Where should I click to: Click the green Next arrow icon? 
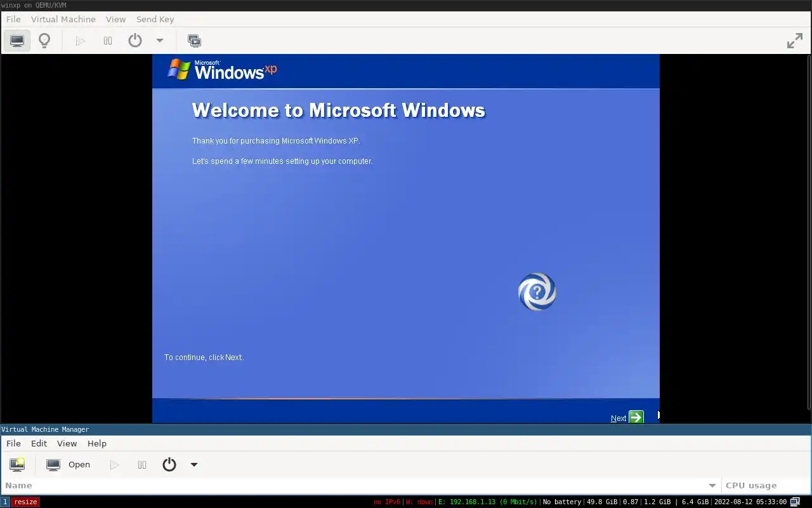tap(636, 417)
